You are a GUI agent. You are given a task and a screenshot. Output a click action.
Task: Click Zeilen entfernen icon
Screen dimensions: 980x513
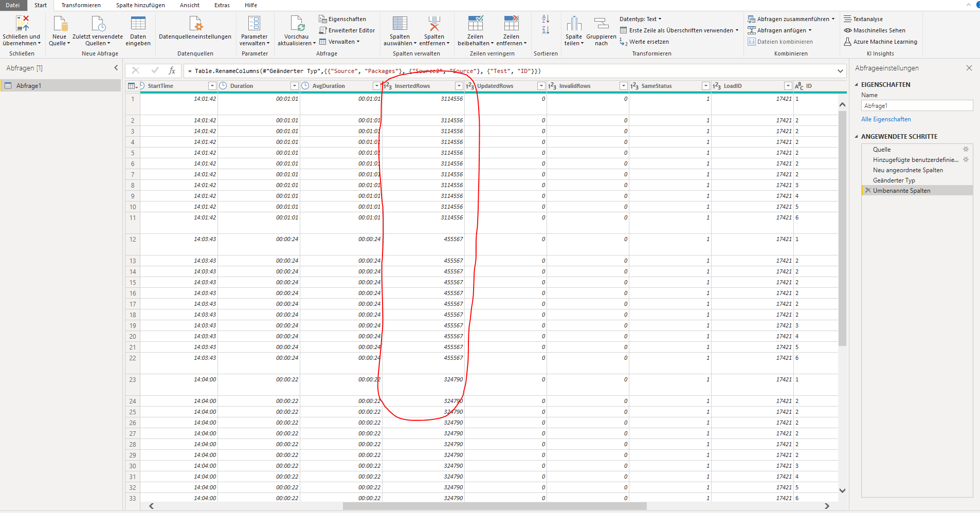click(x=511, y=24)
